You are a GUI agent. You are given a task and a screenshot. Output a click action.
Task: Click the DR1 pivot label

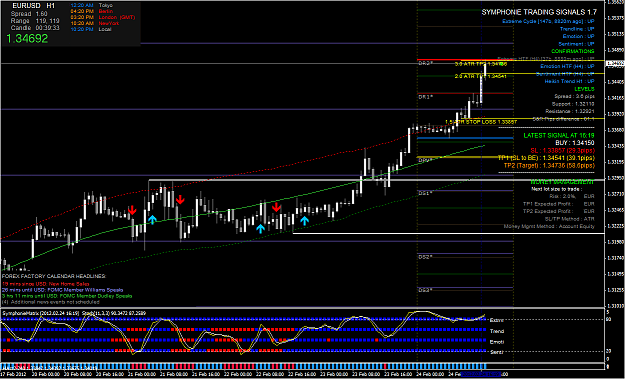pyautogui.click(x=425, y=97)
